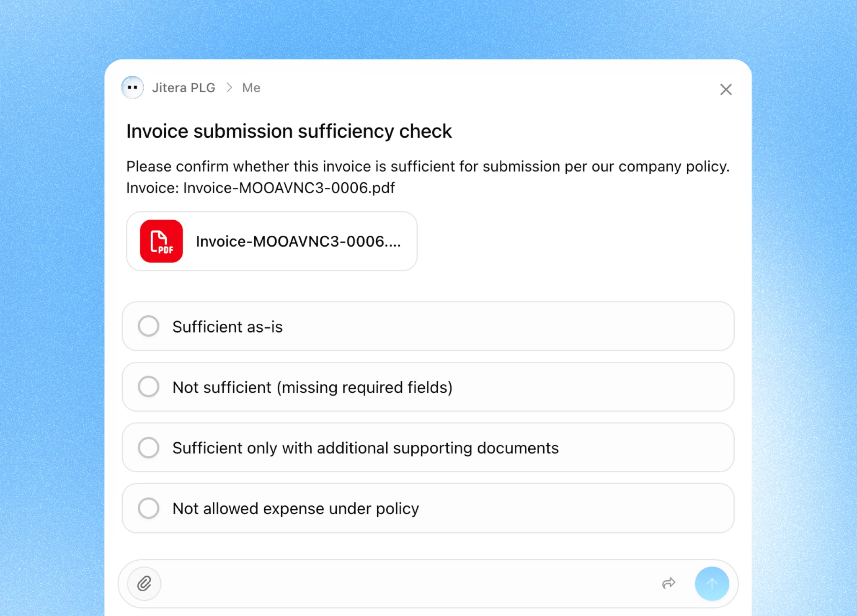Image resolution: width=857 pixels, height=616 pixels.
Task: Click the "Me" breadcrumb item
Action: pyautogui.click(x=251, y=88)
